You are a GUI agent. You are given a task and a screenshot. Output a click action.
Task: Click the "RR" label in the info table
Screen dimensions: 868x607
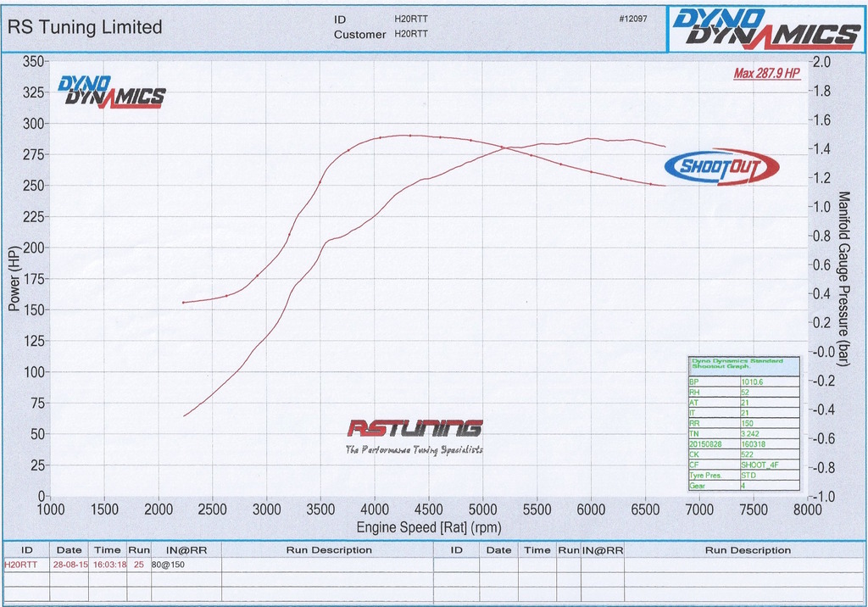(694, 424)
